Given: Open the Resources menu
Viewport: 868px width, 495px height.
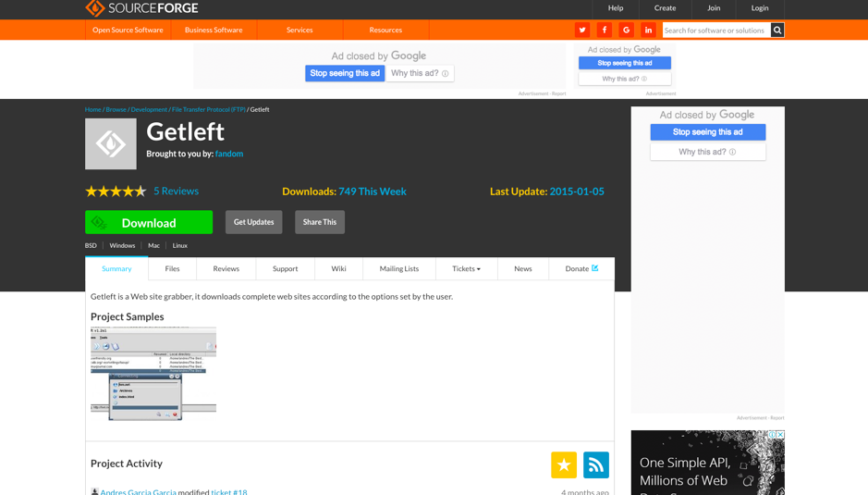Looking at the screenshot, I should 385,30.
